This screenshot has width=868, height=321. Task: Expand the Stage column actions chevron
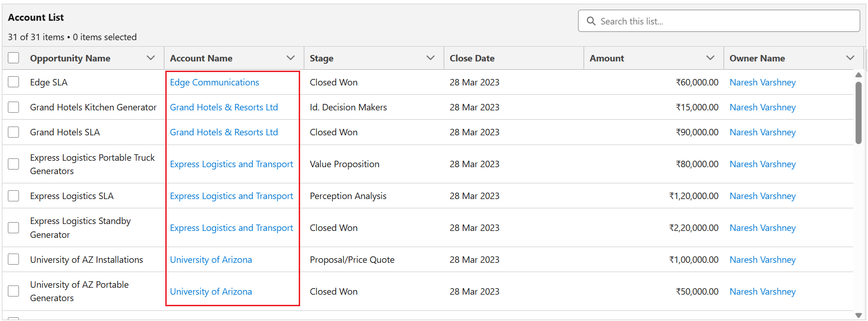tap(430, 58)
